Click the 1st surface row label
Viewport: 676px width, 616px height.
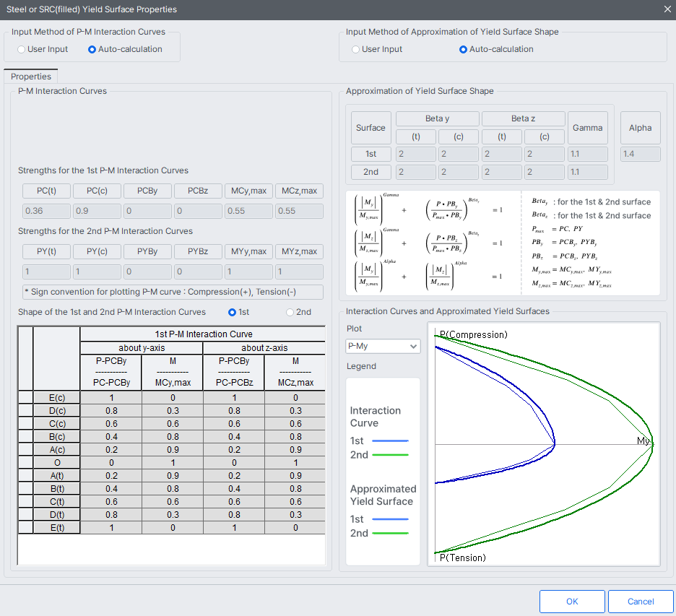[370, 154]
